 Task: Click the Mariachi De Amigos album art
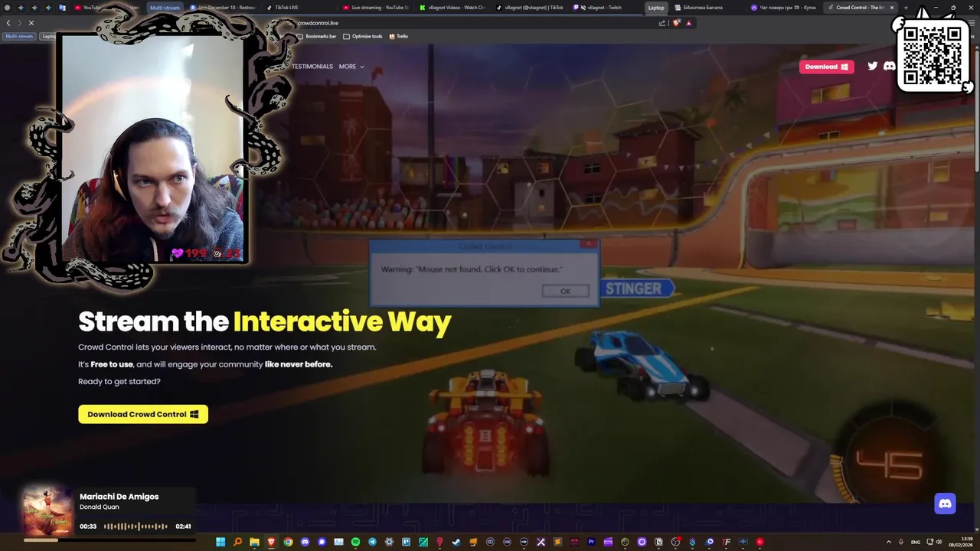coord(47,510)
